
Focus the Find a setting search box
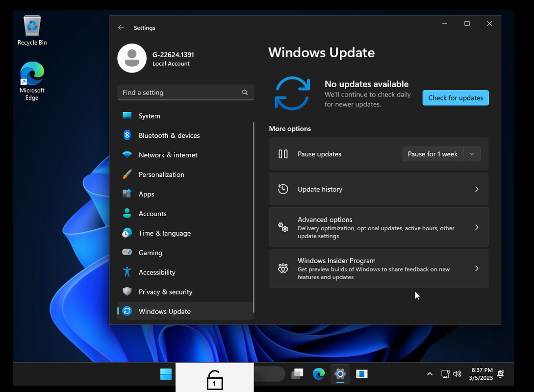coord(186,92)
